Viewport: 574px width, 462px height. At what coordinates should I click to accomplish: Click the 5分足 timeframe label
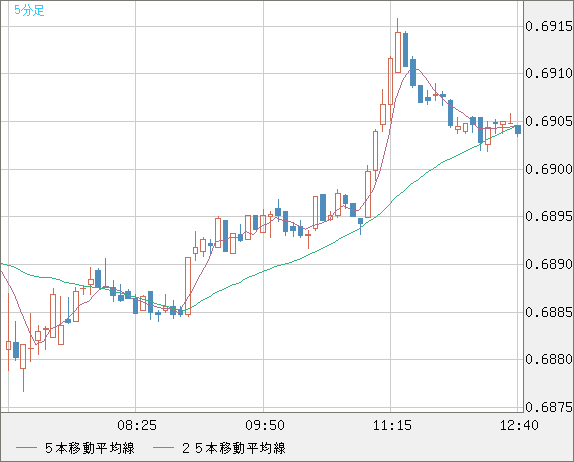(x=29, y=10)
